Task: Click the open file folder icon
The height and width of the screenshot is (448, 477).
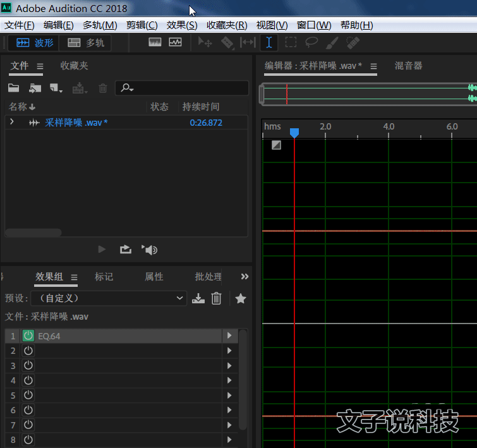Action: point(13,88)
